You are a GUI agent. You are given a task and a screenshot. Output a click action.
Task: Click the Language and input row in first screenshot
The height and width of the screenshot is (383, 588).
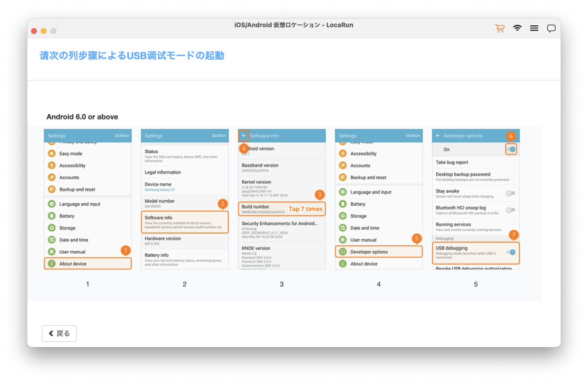click(79, 204)
